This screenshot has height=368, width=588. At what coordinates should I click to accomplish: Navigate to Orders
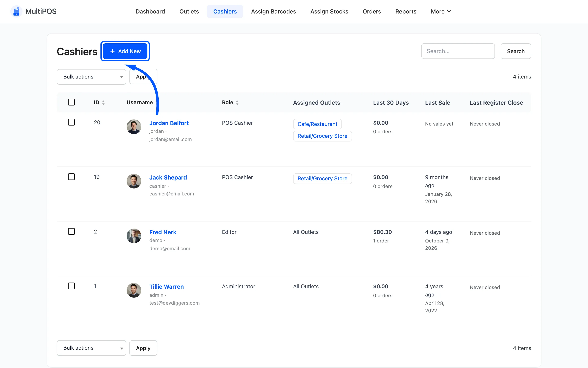pos(372,11)
